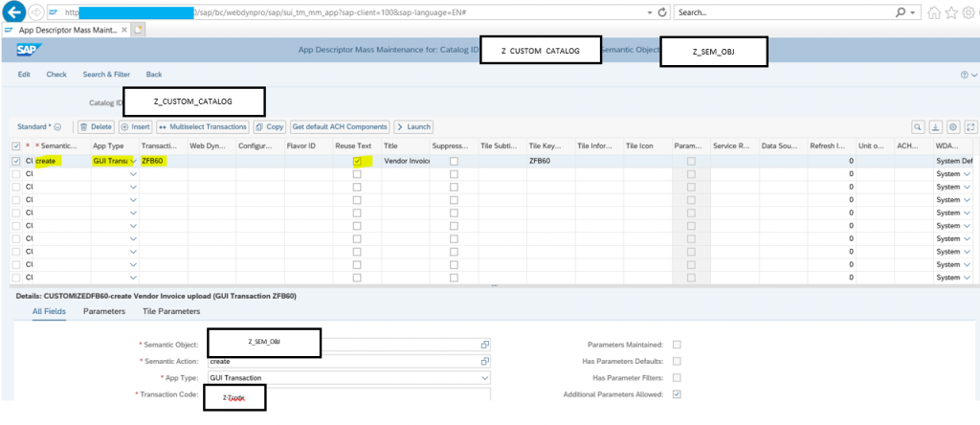
Task: Click Get default ACH Components button
Action: [340, 127]
